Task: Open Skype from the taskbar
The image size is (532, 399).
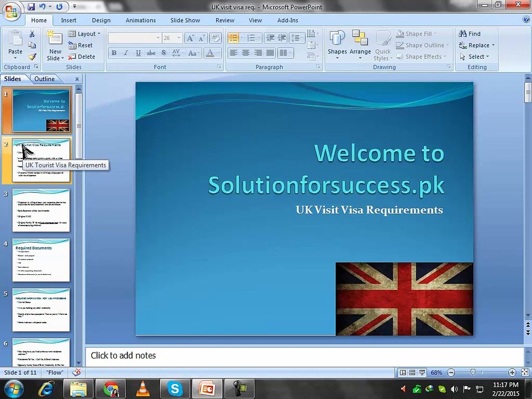Action: pyautogui.click(x=175, y=388)
